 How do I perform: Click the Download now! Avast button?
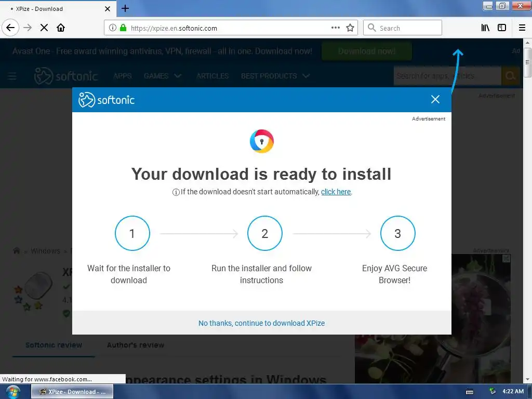click(367, 51)
